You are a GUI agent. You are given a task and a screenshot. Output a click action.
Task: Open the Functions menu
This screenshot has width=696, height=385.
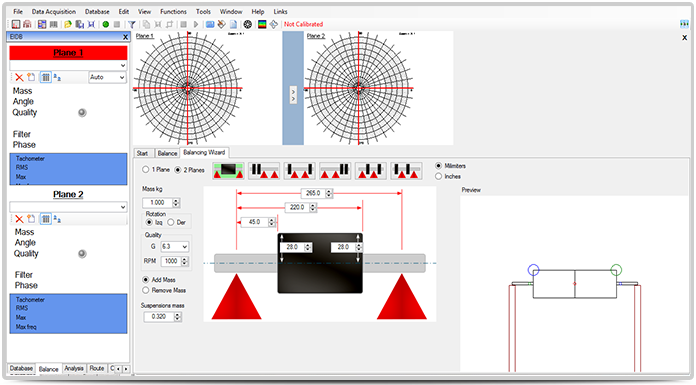click(173, 12)
